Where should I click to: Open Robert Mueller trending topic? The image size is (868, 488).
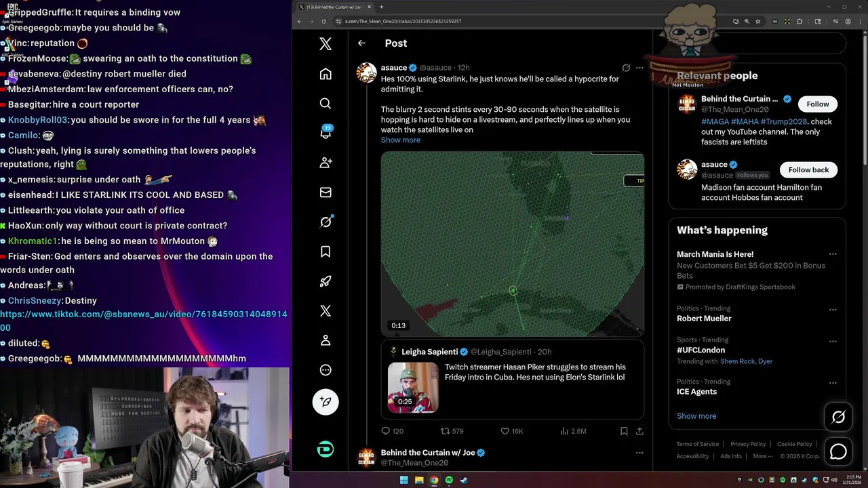704,319
